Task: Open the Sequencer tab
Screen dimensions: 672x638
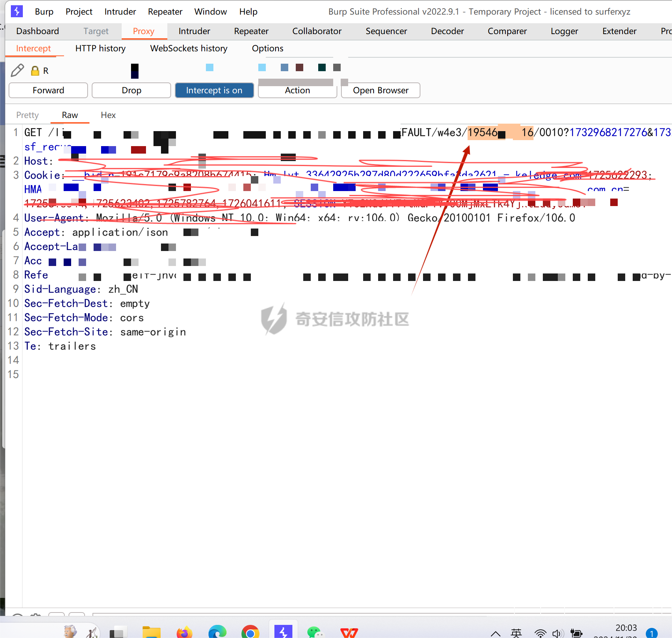Action: click(386, 31)
